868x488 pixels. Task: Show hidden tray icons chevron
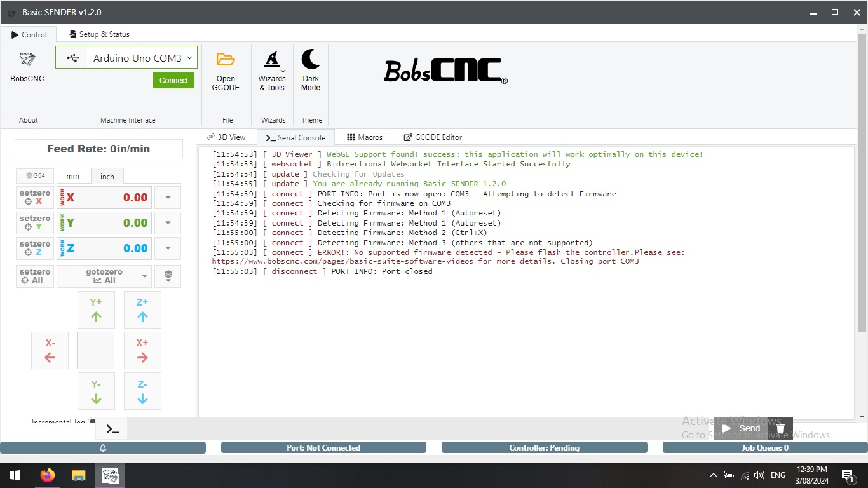point(713,475)
